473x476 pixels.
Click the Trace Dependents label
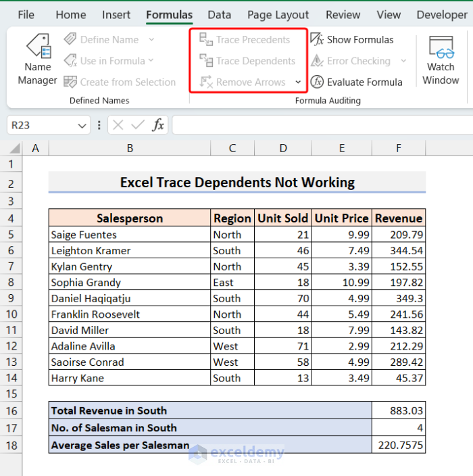pyautogui.click(x=255, y=61)
